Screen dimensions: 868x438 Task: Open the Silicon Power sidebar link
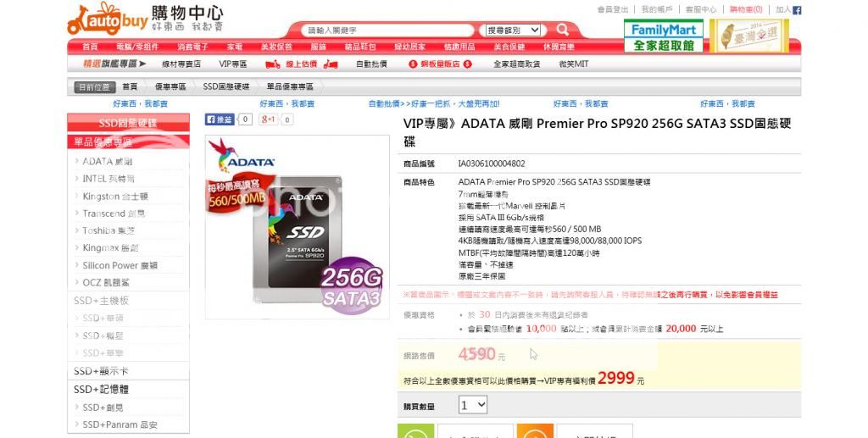coord(120,265)
